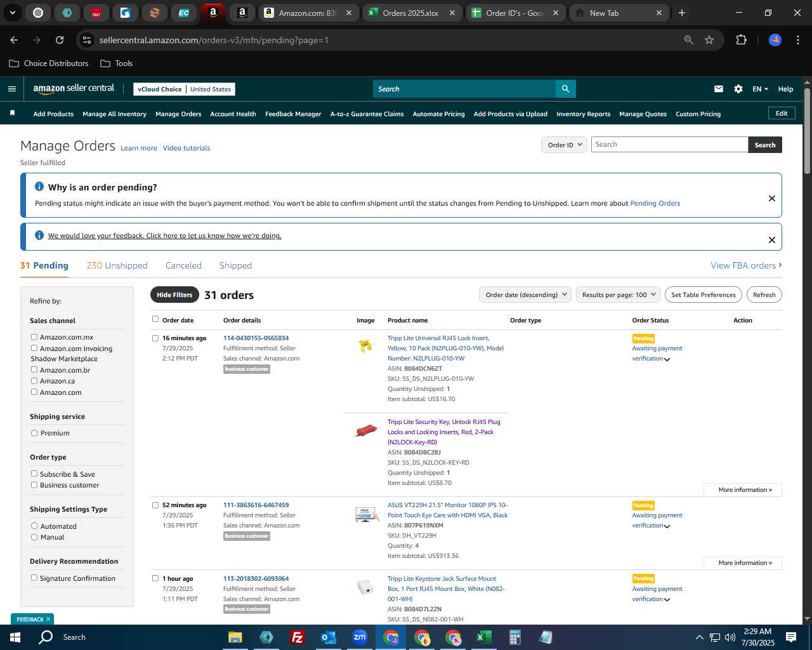Screen dimensions: 812x650
Task: Toggle Amazon.com Invoicing Shadow Marketplace checkbox
Action: 34,348
